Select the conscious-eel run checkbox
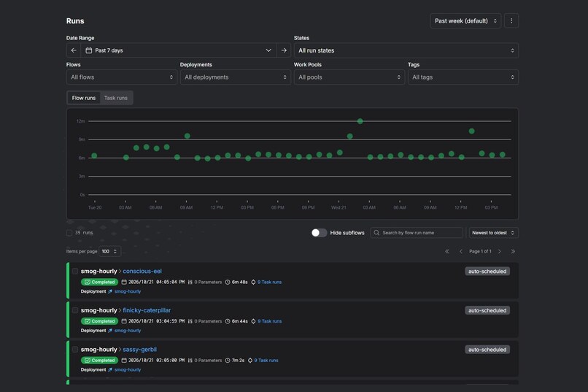Screen dimensions: 588x392 point(75,271)
